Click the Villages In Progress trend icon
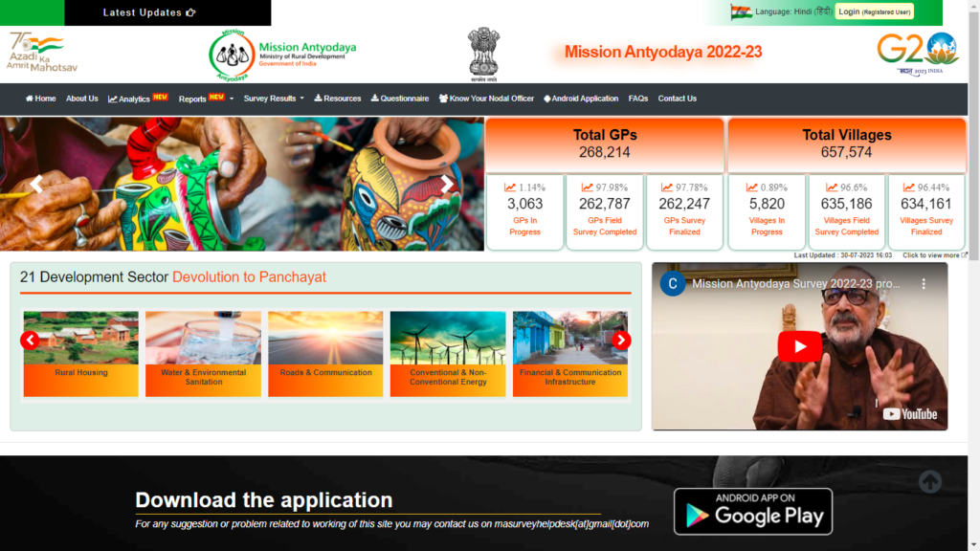Viewport: 980px width, 551px height. point(752,187)
